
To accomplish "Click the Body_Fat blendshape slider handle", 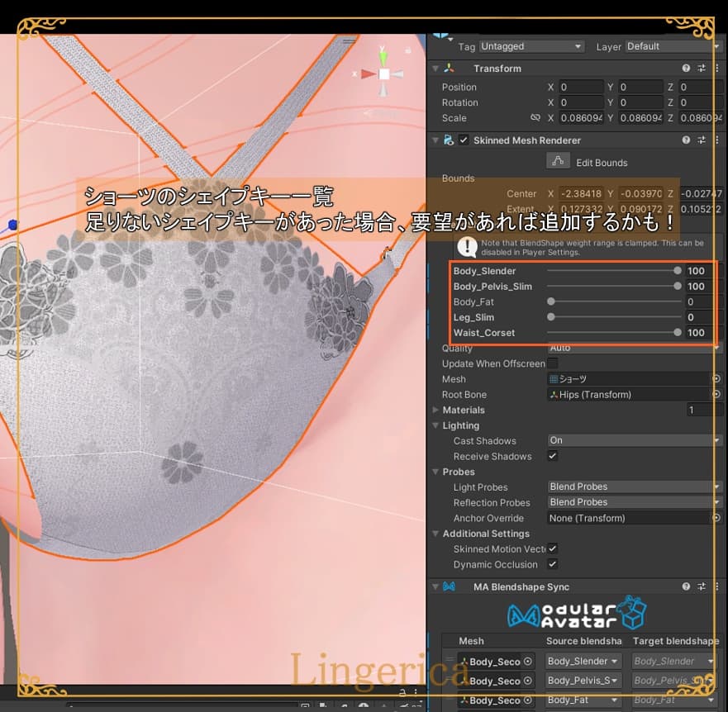I will pyautogui.click(x=551, y=302).
